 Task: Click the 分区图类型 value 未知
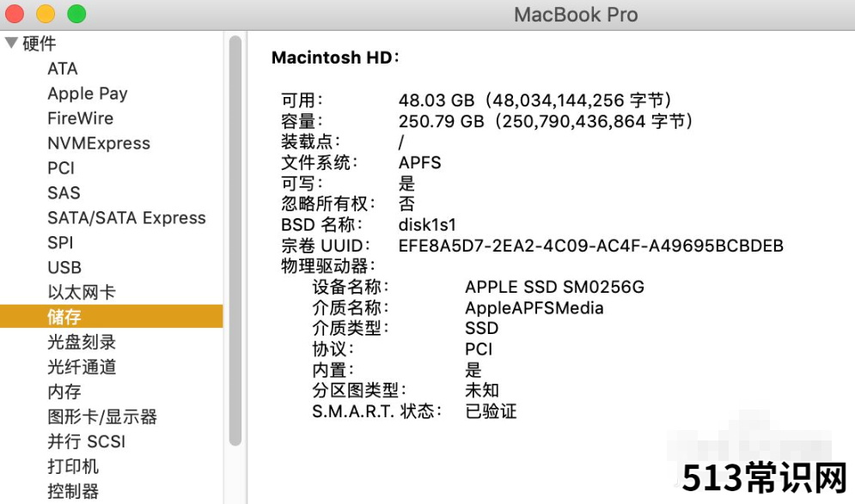pyautogui.click(x=482, y=390)
